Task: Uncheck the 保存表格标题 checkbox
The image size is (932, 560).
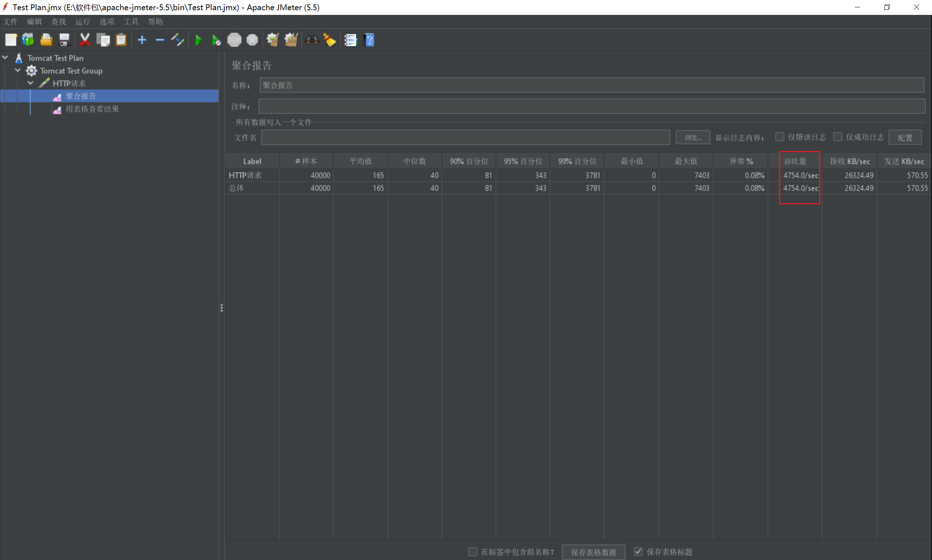Action: point(638,552)
